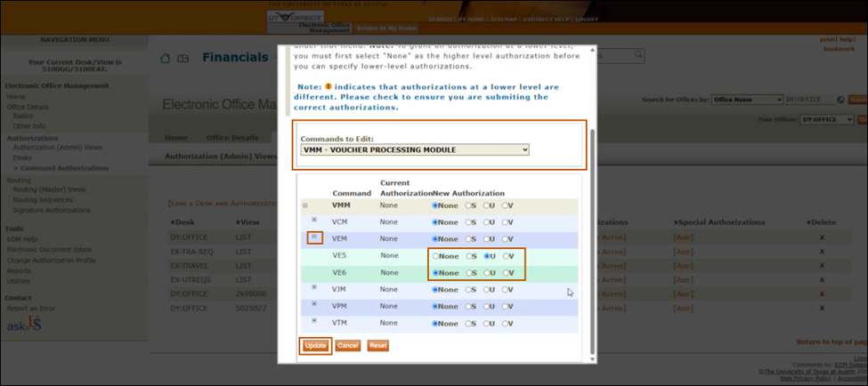
Task: Expand the VCM command row
Action: tap(314, 220)
